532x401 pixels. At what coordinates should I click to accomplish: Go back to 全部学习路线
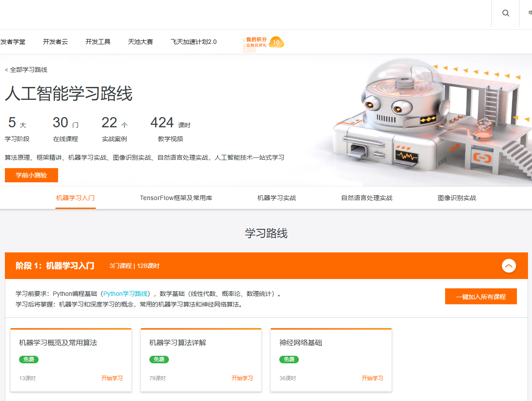click(x=26, y=70)
